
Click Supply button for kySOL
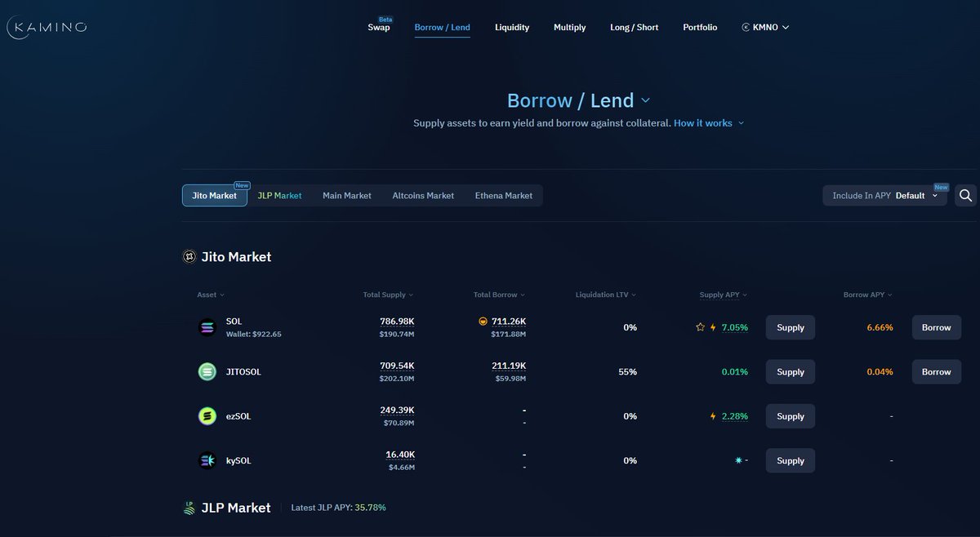click(x=791, y=460)
